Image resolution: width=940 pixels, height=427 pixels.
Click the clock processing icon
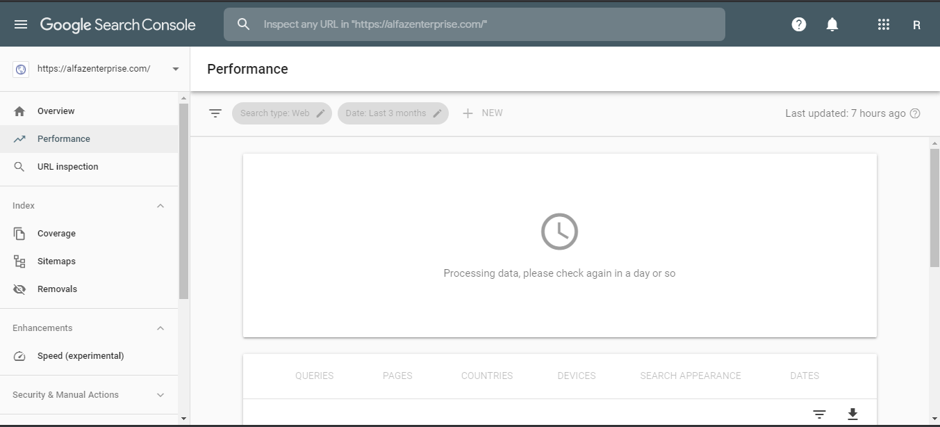pos(559,231)
